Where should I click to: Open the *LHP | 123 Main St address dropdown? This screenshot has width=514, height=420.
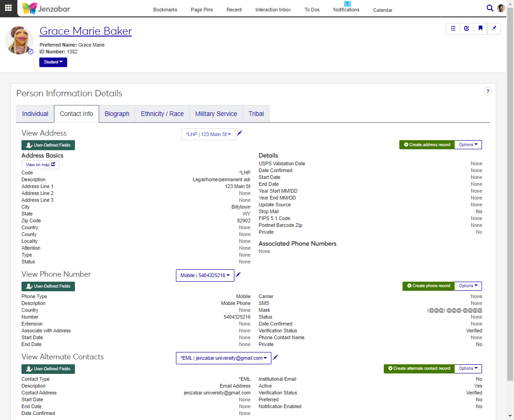click(x=208, y=134)
